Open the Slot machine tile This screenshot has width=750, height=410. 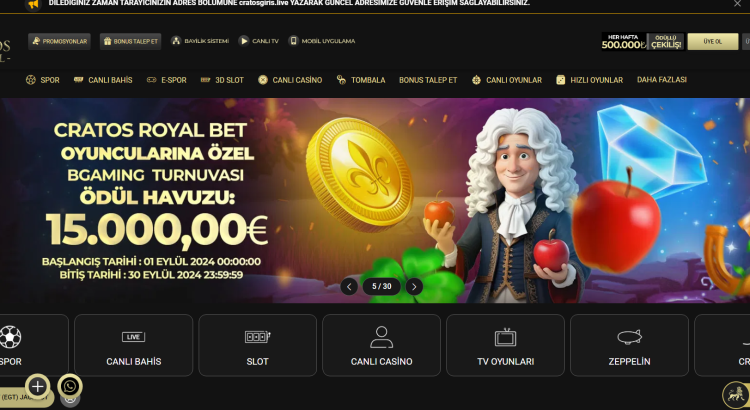257,345
